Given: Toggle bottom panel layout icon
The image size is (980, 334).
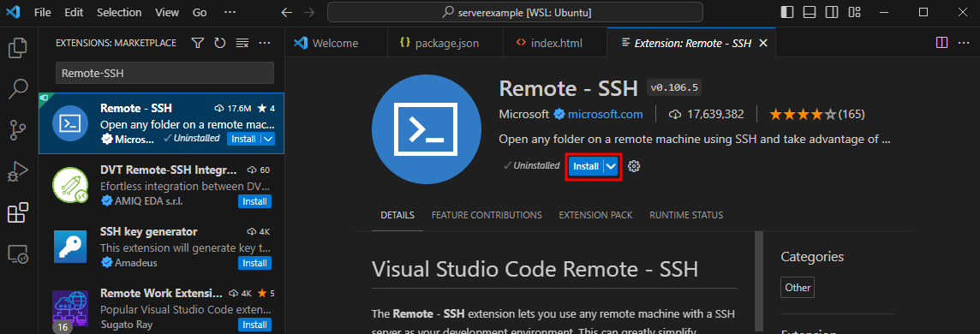Looking at the screenshot, I should click(810, 12).
